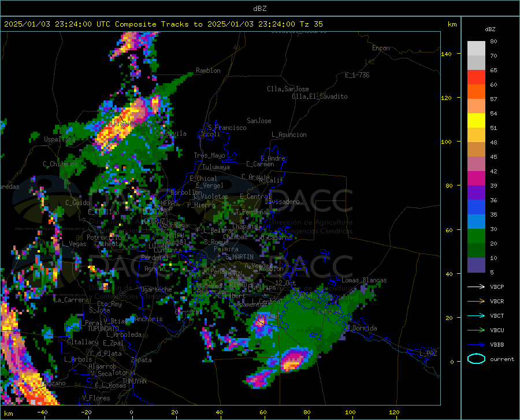Click the dBZ title at top

pos(259,9)
